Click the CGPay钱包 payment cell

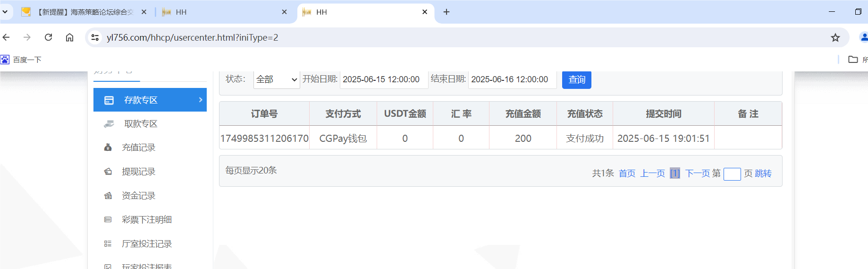tap(343, 138)
